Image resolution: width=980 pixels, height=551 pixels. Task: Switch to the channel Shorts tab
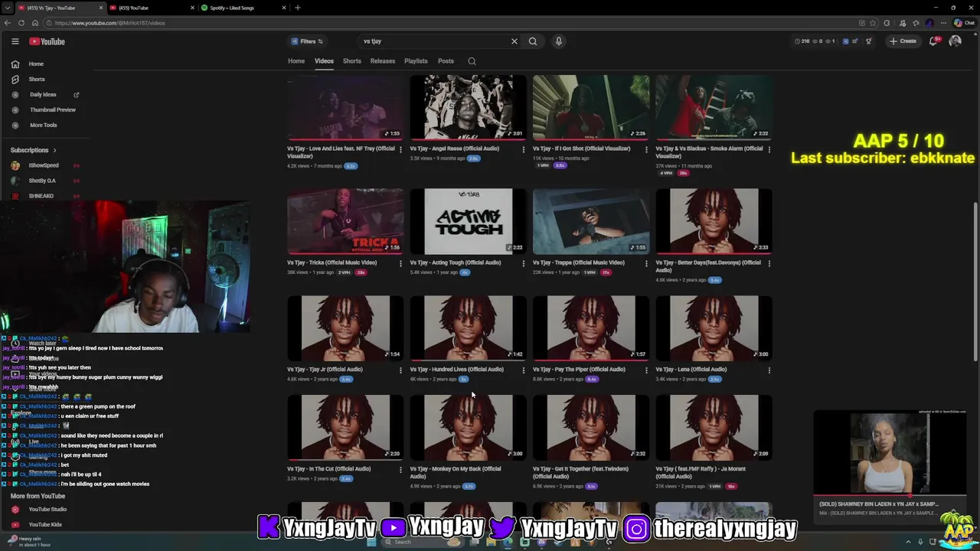click(x=352, y=61)
